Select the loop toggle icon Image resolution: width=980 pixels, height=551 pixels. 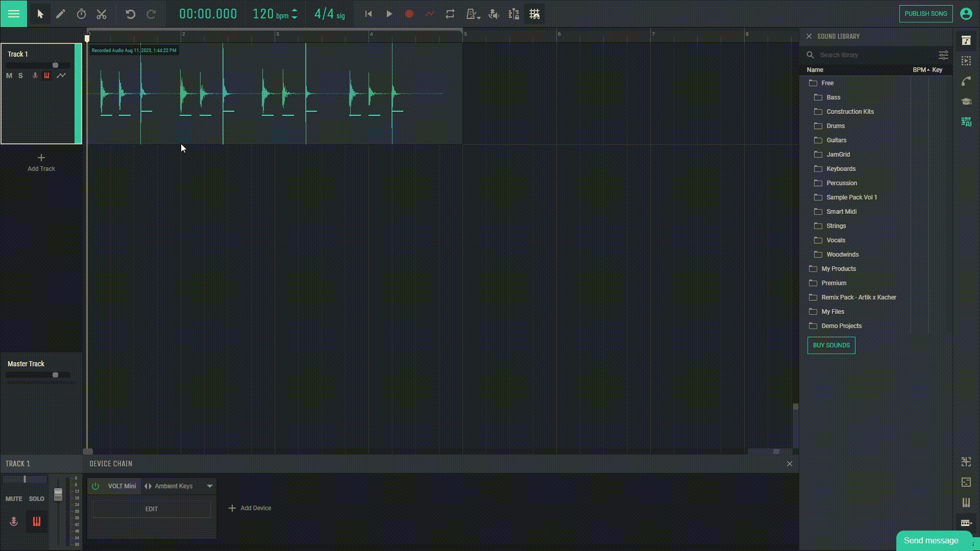pos(450,13)
